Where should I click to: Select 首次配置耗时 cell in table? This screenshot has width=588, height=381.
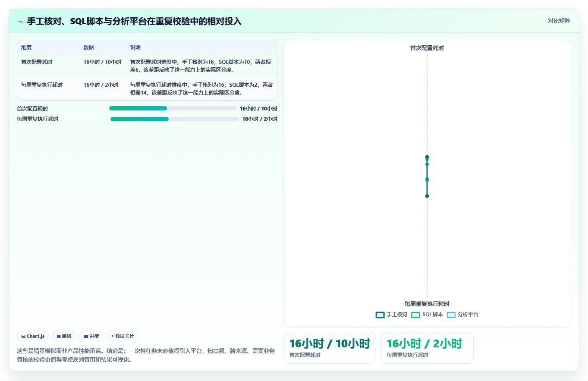tap(37, 62)
